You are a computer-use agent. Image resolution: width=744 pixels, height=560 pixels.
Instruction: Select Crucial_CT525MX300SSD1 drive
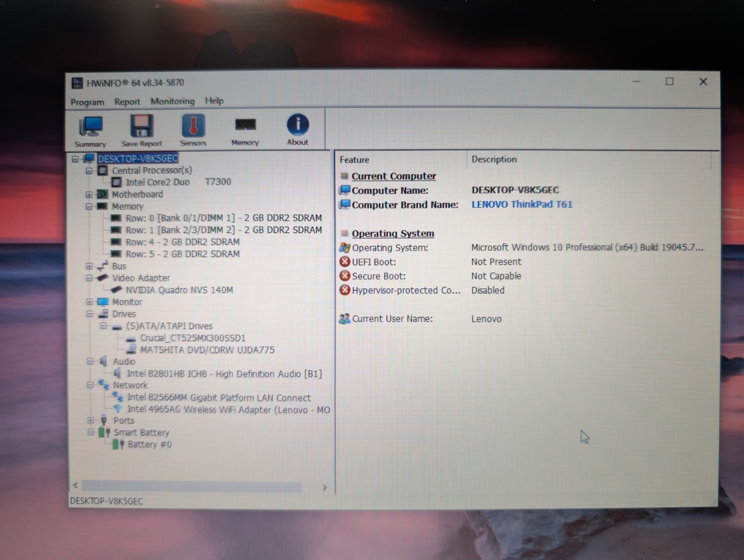click(x=193, y=338)
